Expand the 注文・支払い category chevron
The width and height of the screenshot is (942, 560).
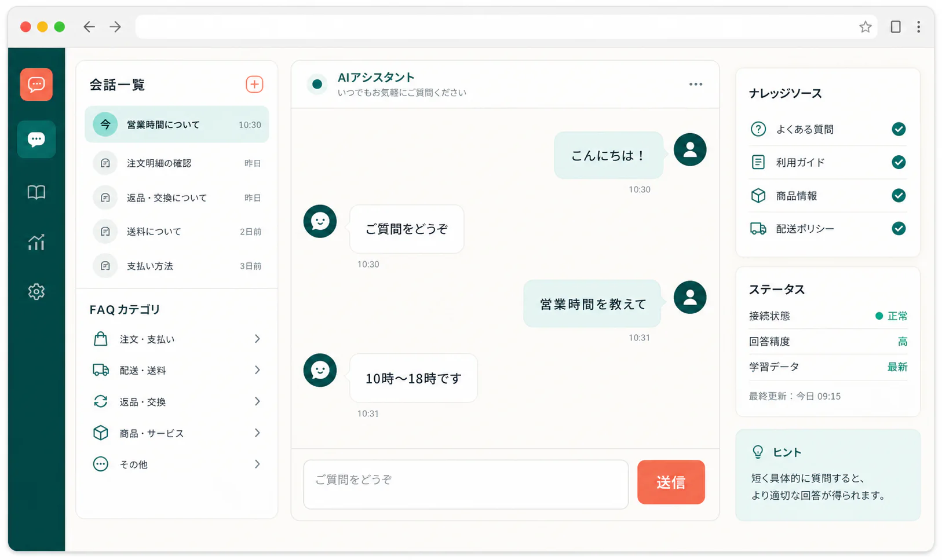click(x=257, y=339)
